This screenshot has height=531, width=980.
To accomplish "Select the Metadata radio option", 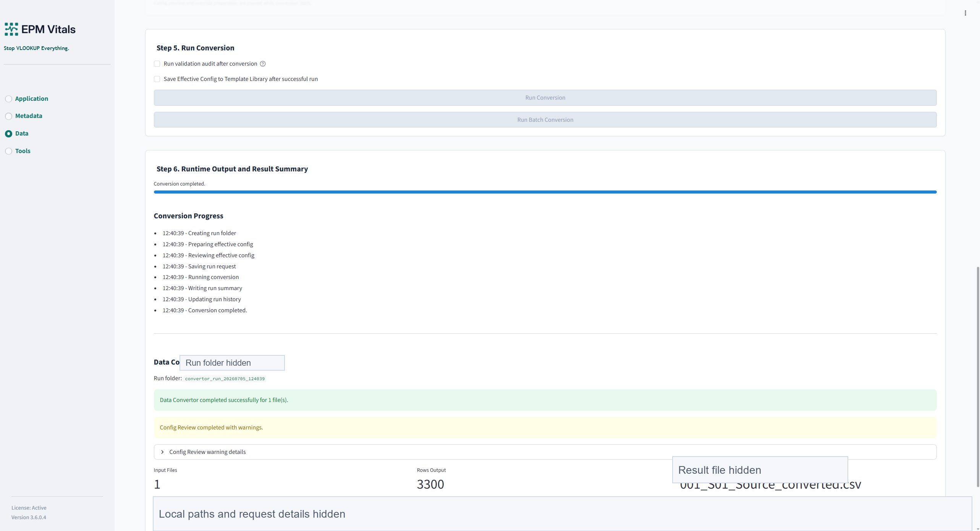I will pos(8,116).
